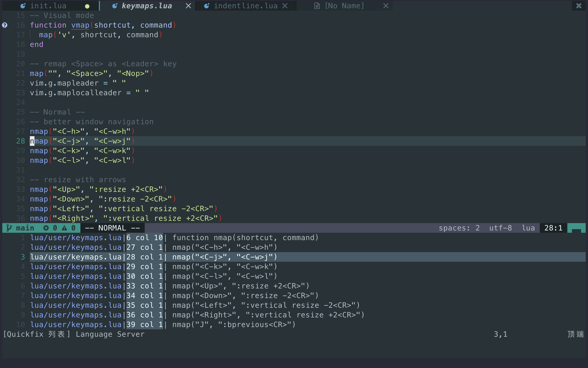Click the '3,1' quickfix ruler position
The image size is (588, 368).
pyautogui.click(x=500, y=334)
